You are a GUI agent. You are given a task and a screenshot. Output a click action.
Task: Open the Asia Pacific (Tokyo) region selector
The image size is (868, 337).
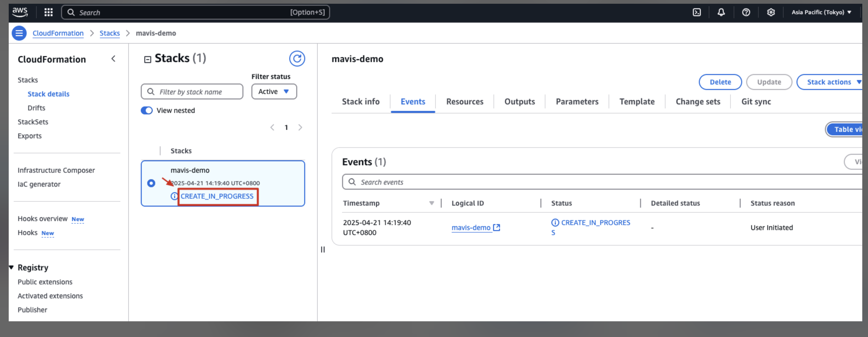pyautogui.click(x=821, y=12)
